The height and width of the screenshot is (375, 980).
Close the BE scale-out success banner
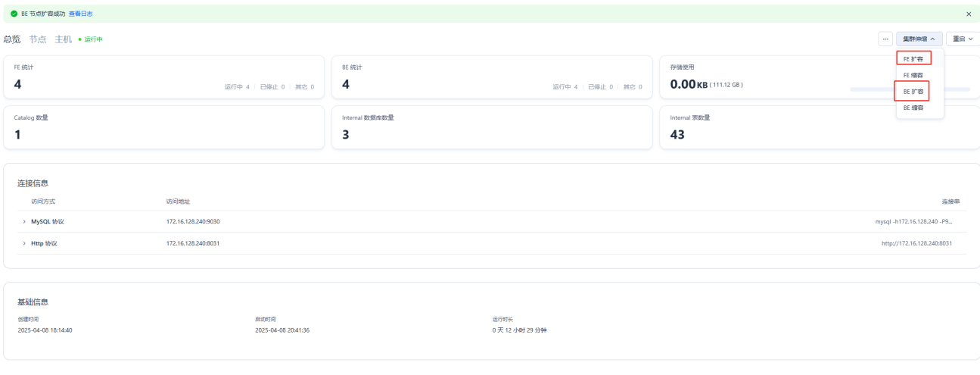(x=968, y=14)
